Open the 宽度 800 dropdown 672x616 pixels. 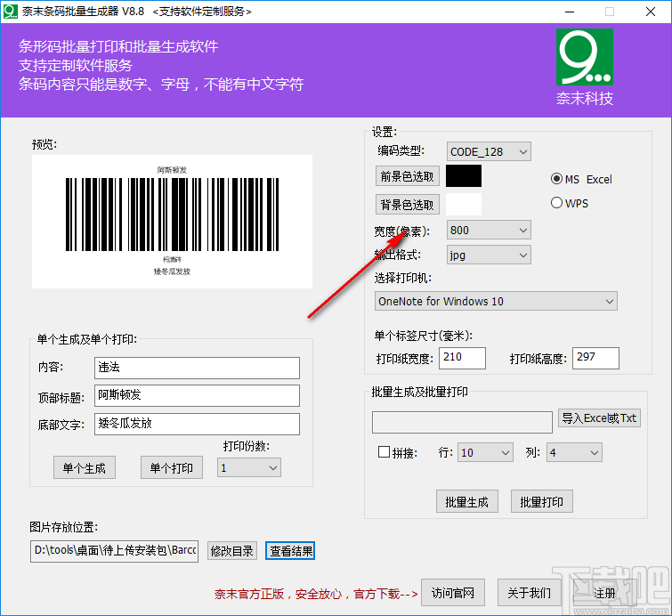489,231
